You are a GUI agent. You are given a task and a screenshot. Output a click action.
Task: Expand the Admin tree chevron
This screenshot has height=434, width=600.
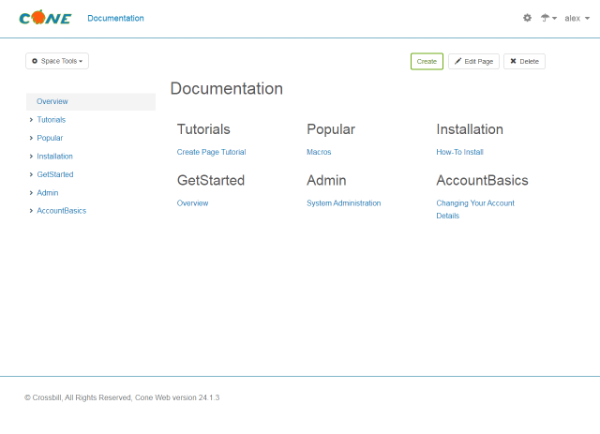coord(31,193)
